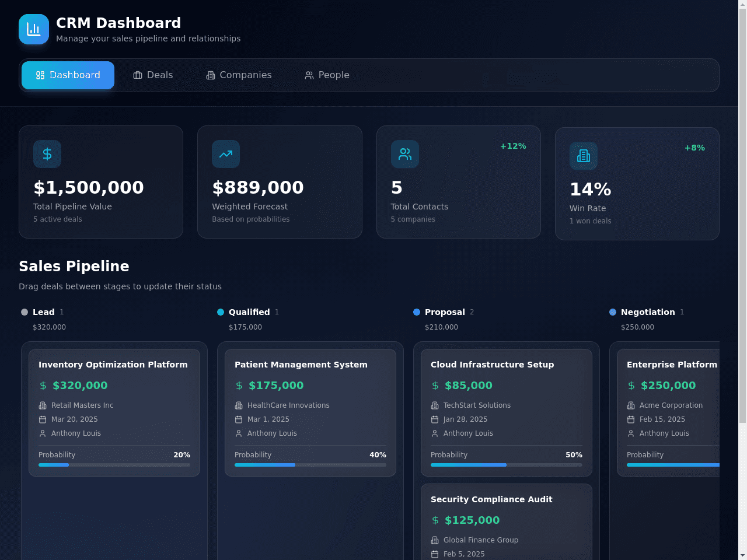This screenshot has height=560, width=747.
Task: Click the scrollbar up arrow
Action: coord(742,5)
